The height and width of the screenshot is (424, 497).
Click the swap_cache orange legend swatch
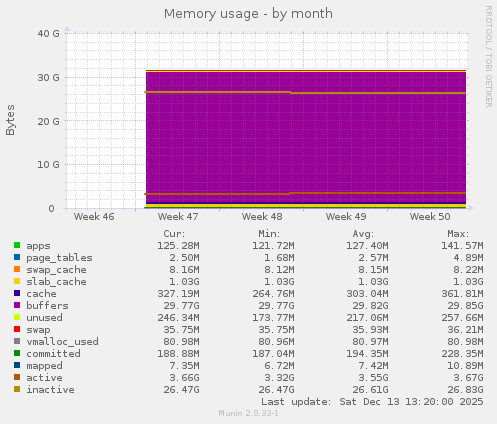coord(17,269)
